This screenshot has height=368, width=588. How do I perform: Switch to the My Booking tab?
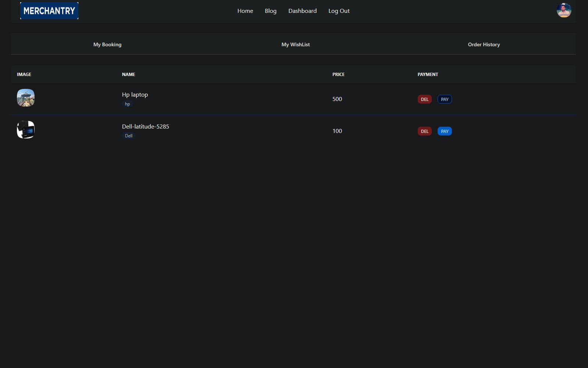click(x=107, y=44)
